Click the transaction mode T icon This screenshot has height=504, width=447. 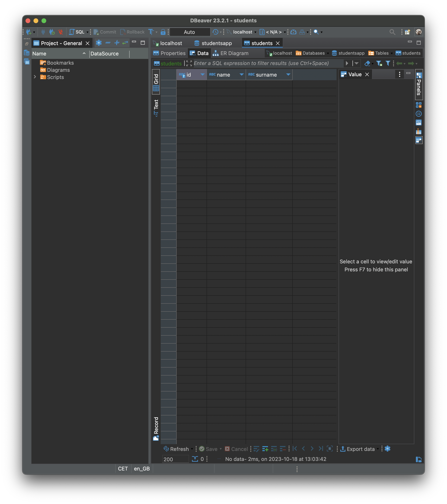point(151,32)
